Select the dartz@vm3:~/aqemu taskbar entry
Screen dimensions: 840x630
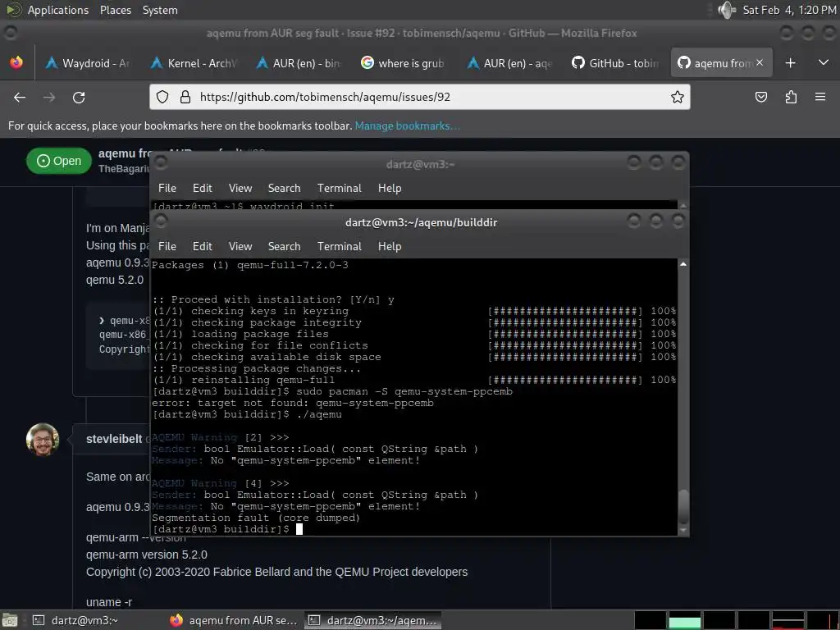(x=374, y=620)
